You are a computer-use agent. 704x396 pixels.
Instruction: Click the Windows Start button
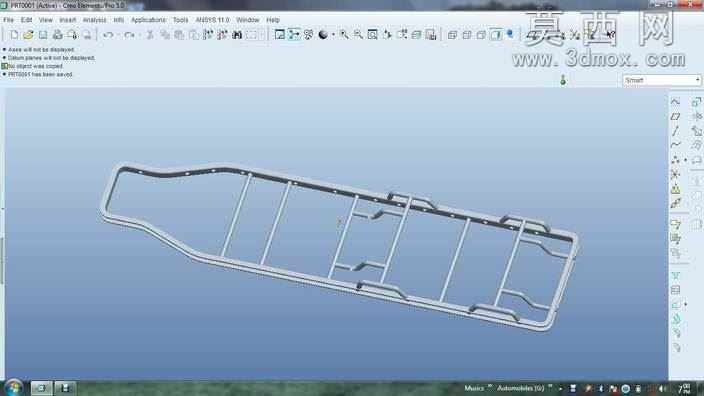point(13,387)
